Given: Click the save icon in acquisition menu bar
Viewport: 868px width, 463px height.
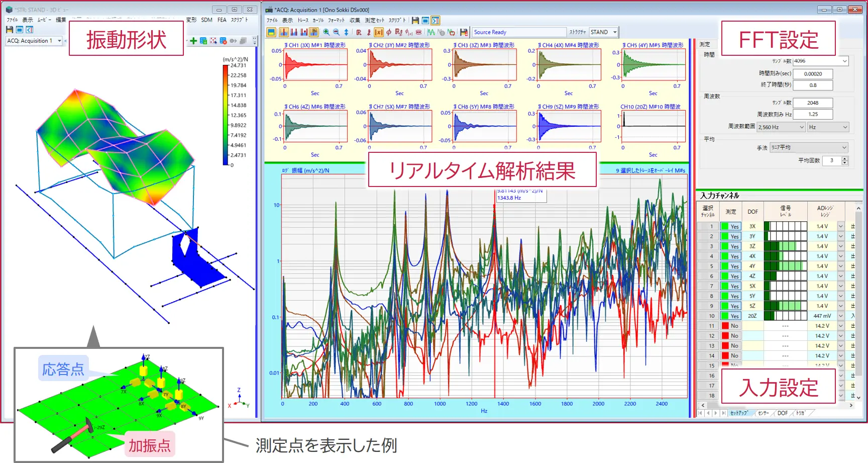Looking at the screenshot, I should pos(415,21).
